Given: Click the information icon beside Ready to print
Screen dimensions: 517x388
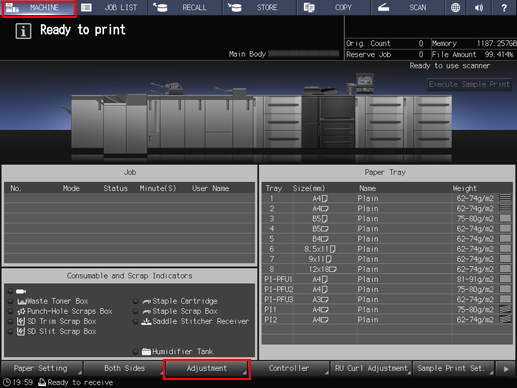Looking at the screenshot, I should (23, 31).
